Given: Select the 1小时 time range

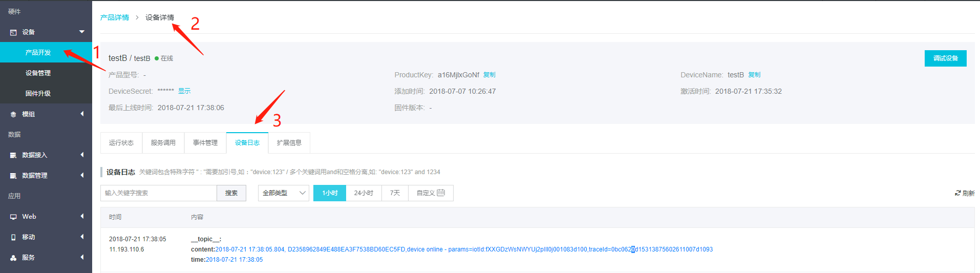Looking at the screenshot, I should [x=330, y=193].
